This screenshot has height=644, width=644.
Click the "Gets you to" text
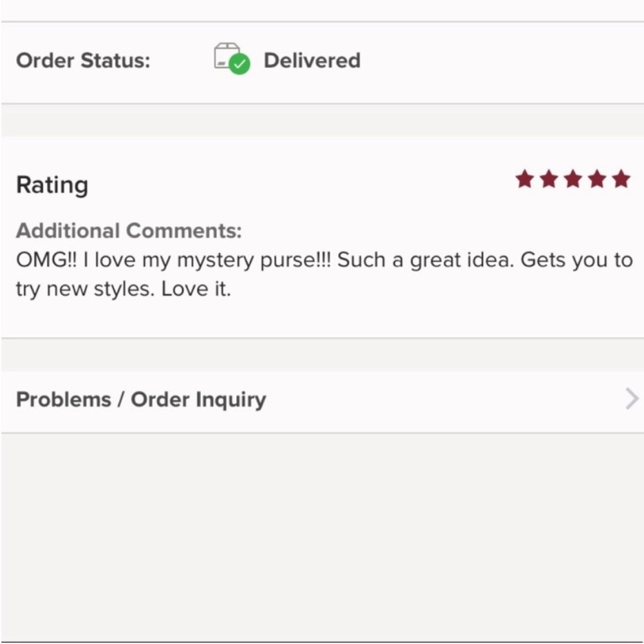click(576, 260)
